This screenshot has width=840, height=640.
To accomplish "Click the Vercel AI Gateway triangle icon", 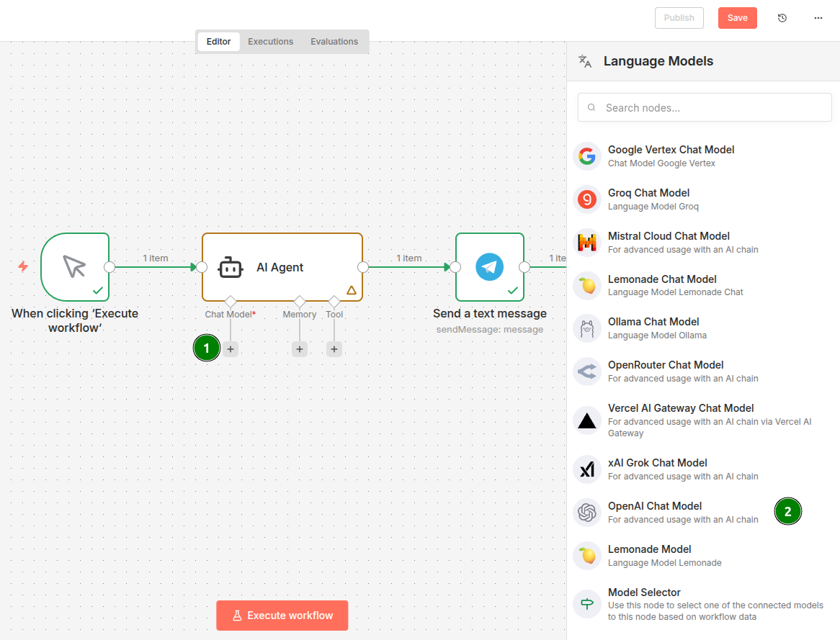I will click(587, 420).
